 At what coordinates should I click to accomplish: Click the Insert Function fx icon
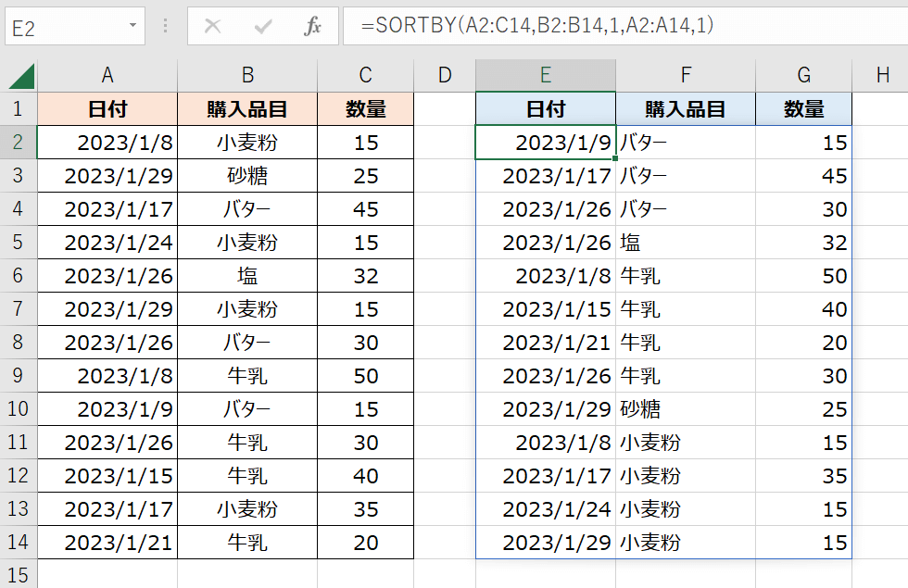tap(313, 26)
